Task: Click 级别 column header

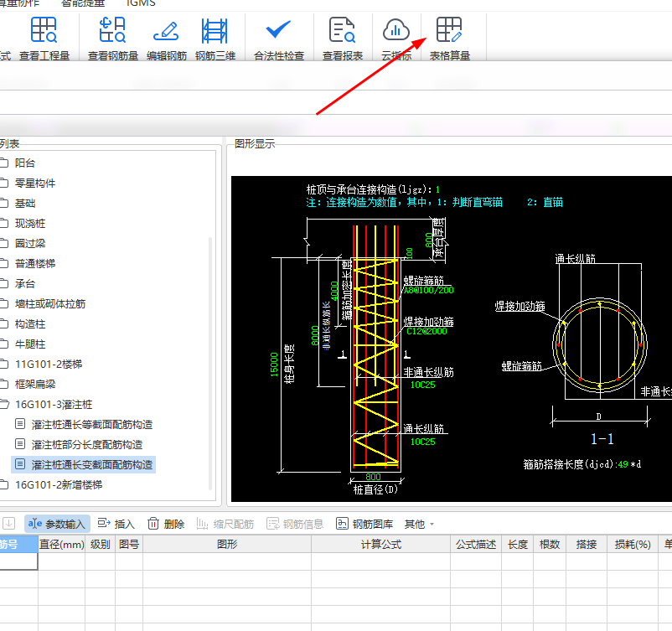Action: [100, 545]
